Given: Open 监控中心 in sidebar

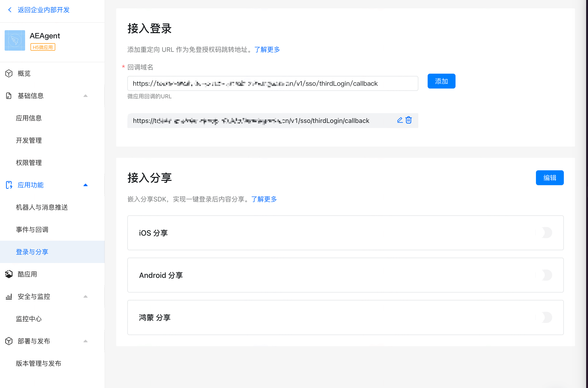Looking at the screenshot, I should click(29, 319).
